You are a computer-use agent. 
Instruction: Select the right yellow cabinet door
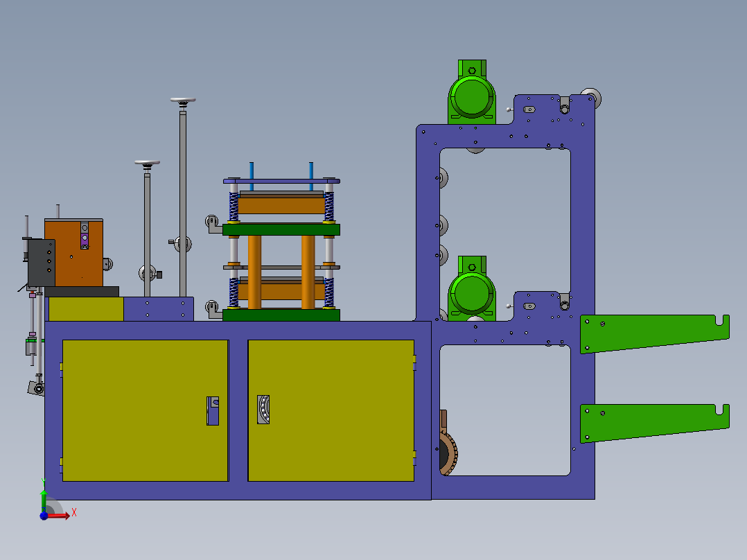coord(331,410)
